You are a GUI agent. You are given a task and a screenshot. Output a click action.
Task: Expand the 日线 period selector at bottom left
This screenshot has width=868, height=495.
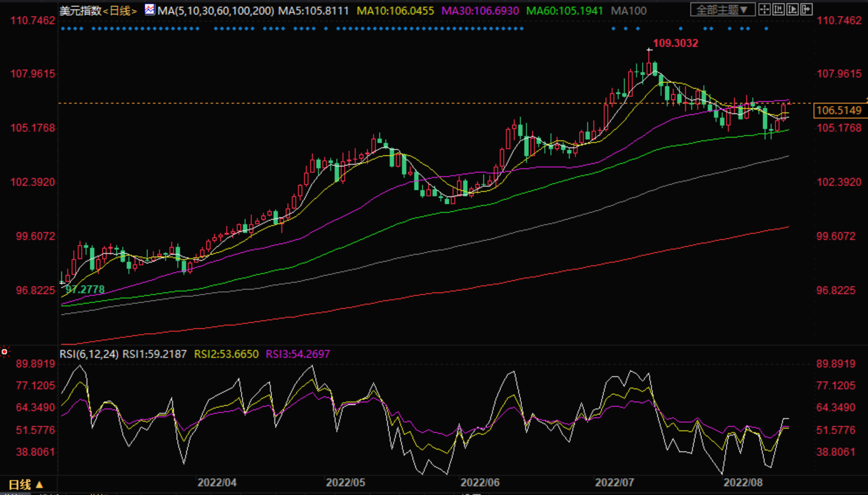coord(26,485)
